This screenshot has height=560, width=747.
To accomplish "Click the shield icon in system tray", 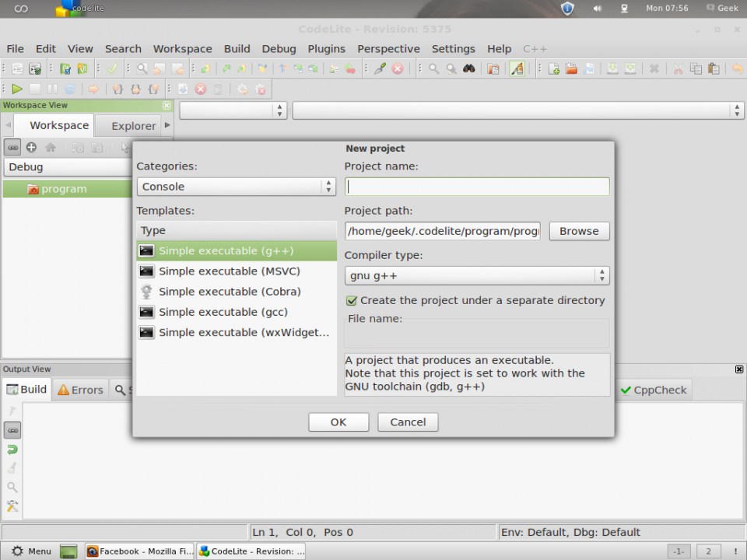I will (567, 8).
